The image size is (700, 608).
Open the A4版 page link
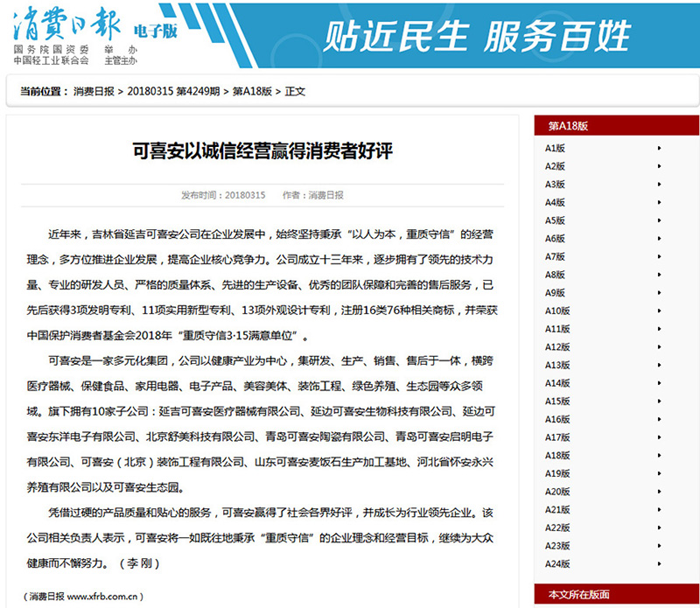[x=555, y=203]
